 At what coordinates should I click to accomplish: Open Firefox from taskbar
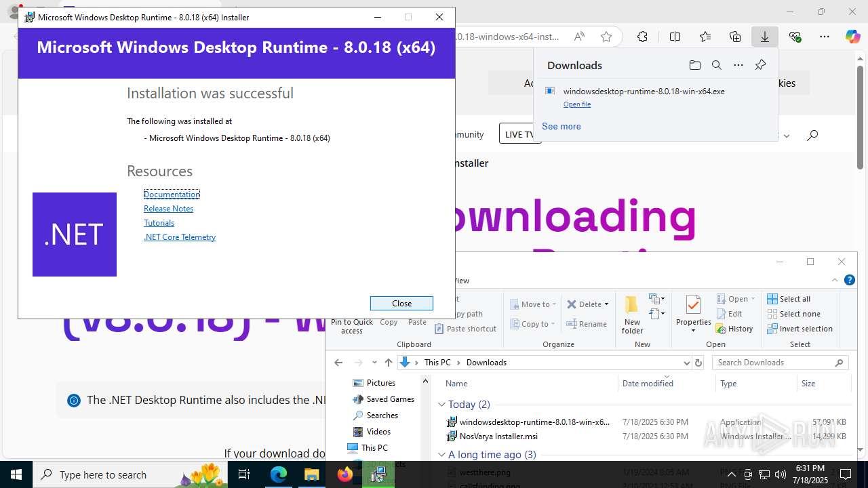click(344, 474)
